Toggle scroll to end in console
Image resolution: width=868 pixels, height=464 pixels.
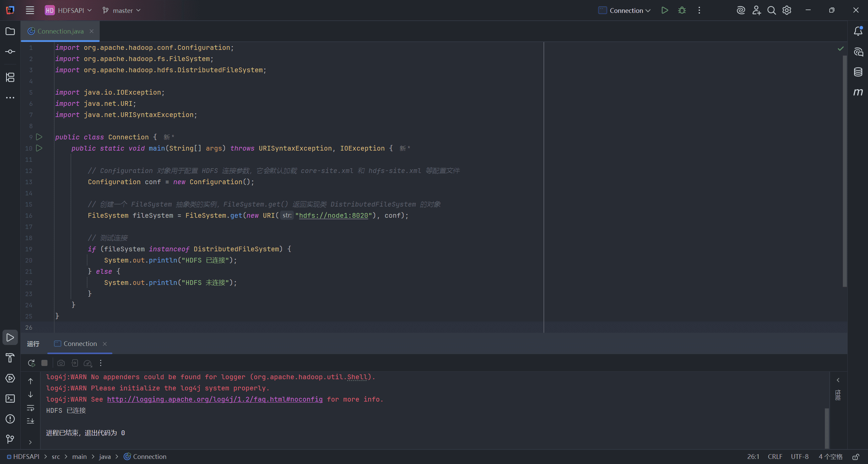[x=31, y=421]
